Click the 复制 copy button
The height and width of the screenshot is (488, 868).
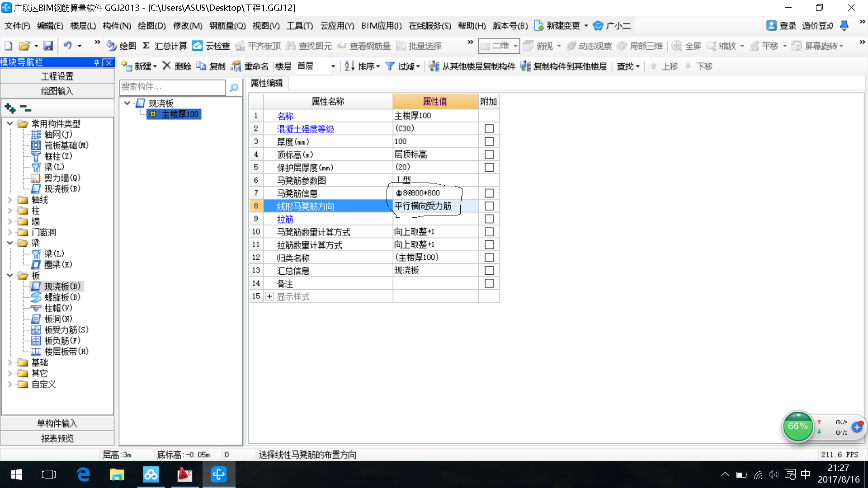pyautogui.click(x=211, y=66)
